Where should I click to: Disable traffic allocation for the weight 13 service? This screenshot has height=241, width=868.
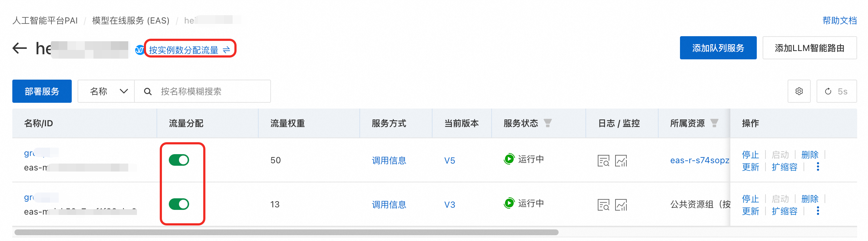pyautogui.click(x=179, y=204)
